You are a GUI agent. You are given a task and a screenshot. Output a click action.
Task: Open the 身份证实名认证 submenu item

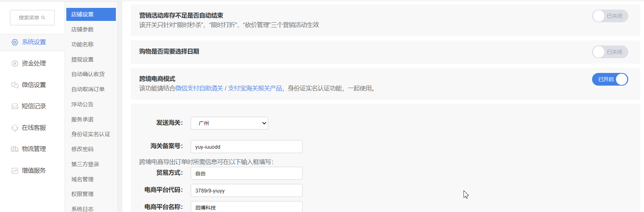pyautogui.click(x=91, y=134)
